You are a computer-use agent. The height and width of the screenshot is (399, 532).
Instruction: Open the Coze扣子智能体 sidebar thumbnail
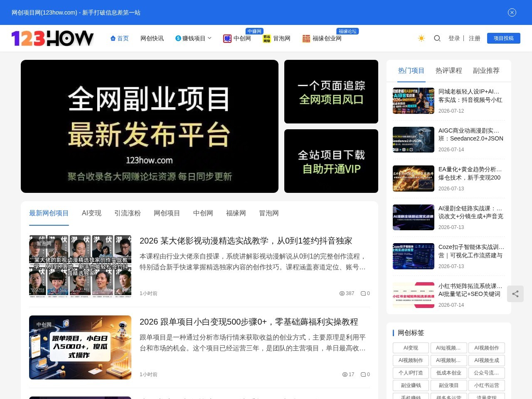point(414,256)
